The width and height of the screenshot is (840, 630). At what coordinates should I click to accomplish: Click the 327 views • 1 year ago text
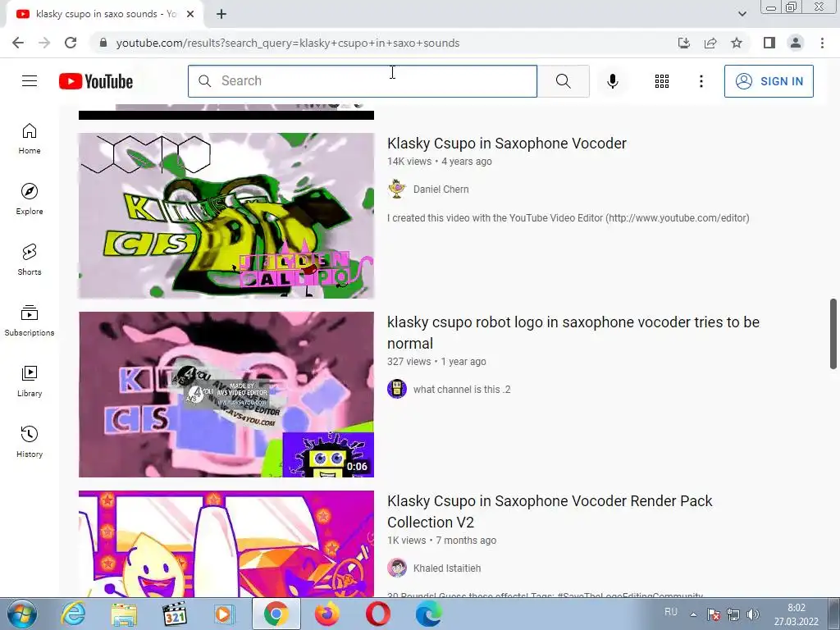[436, 362]
